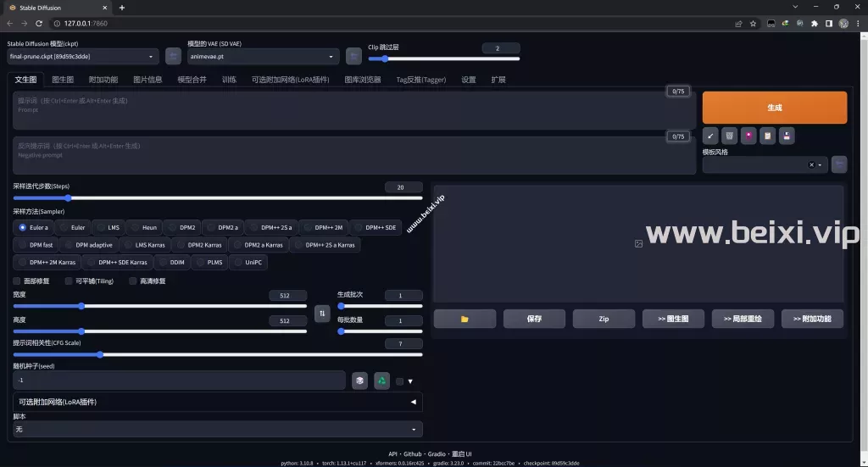Image resolution: width=868 pixels, height=467 pixels.
Task: Open the settings tab
Action: coord(469,80)
